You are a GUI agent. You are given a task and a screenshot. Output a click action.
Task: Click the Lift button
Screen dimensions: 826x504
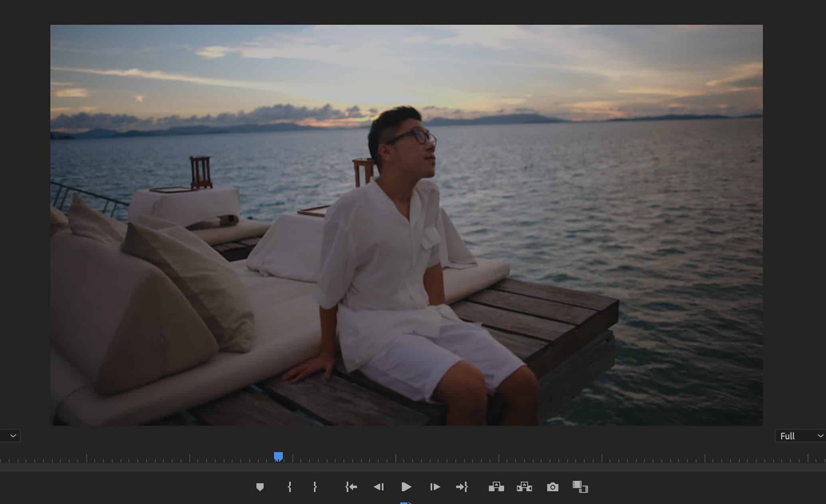pyautogui.click(x=496, y=487)
